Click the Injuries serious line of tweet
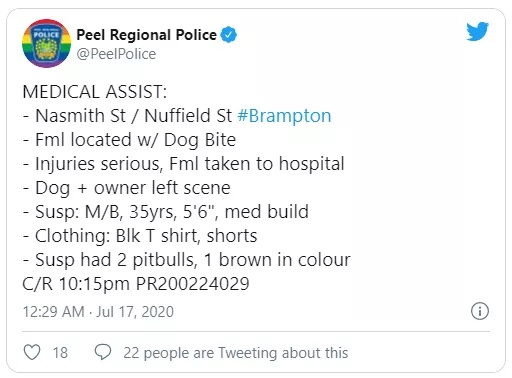This screenshot has height=378, width=512. coord(183,164)
